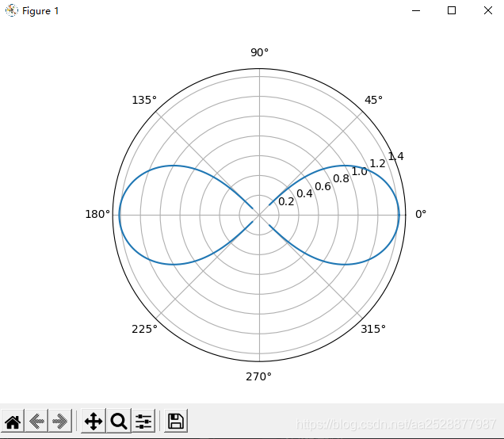Click the 1.0 radial tick label

[359, 172]
